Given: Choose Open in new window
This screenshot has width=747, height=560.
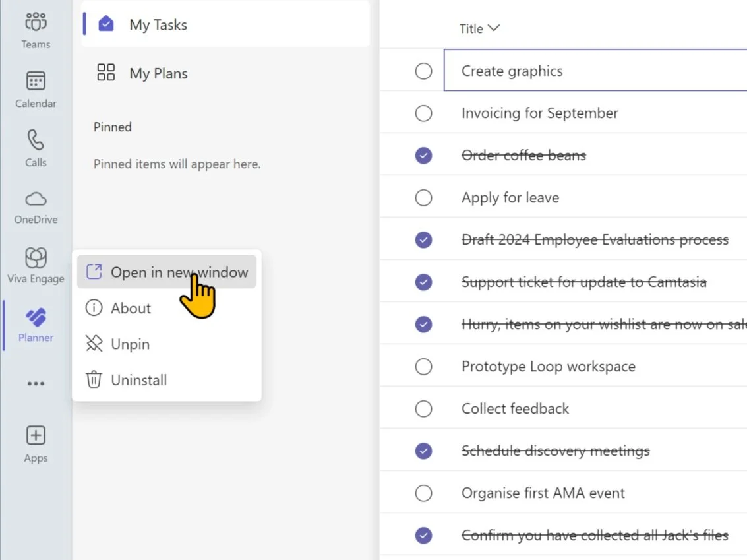Looking at the screenshot, I should point(167,272).
